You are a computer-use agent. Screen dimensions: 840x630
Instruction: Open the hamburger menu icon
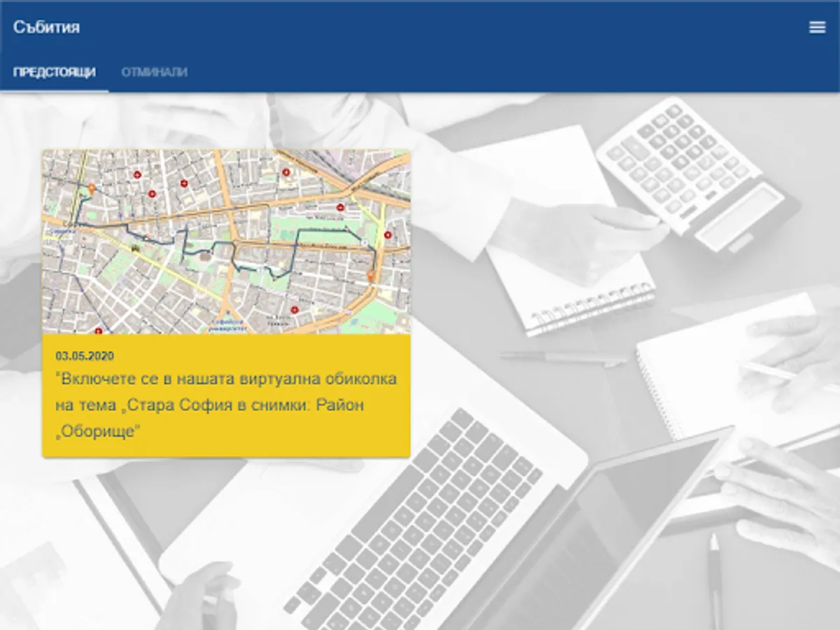pos(817,27)
